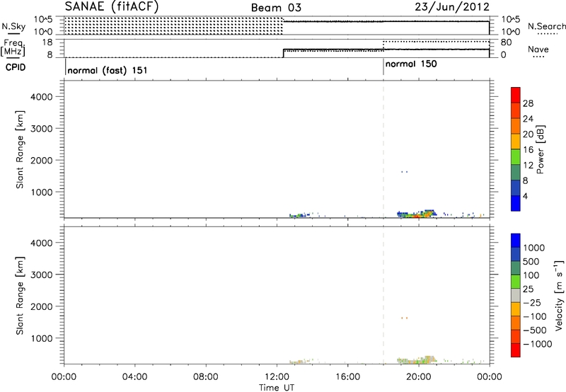This screenshot has width=566, height=392.
Task: Click the 'Freq. [MHz]' axis label
Action: coord(13,47)
